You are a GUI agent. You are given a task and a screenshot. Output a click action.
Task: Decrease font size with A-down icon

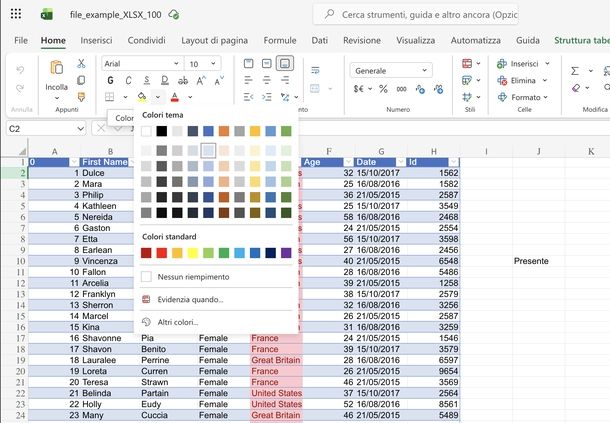219,81
